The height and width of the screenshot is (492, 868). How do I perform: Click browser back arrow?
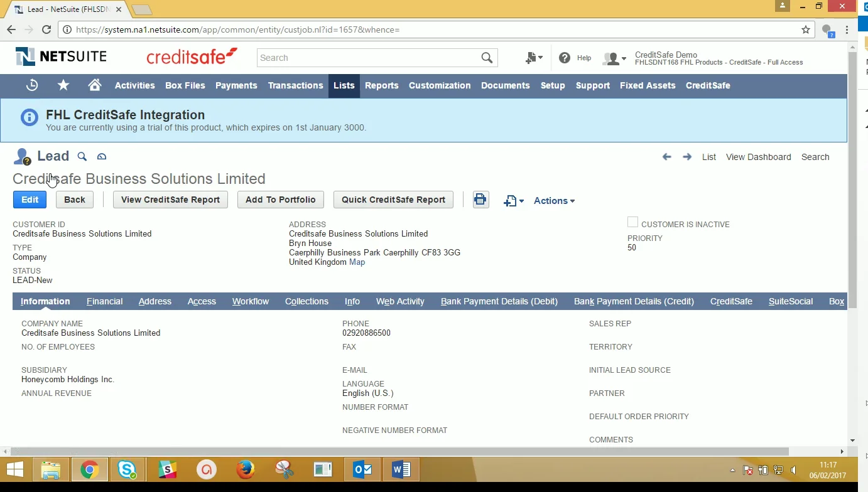(11, 29)
